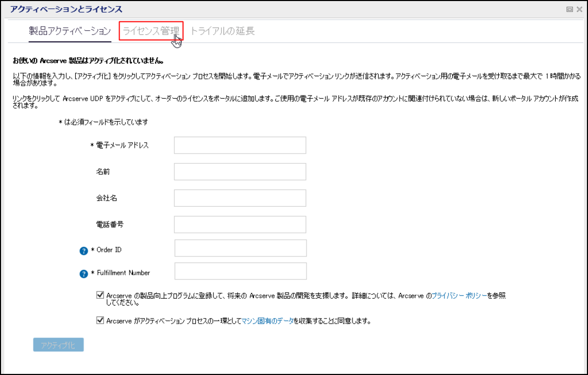Image resolution: width=588 pixels, height=375 pixels.
Task: Open the トライアルの延長 tab
Action: (223, 31)
